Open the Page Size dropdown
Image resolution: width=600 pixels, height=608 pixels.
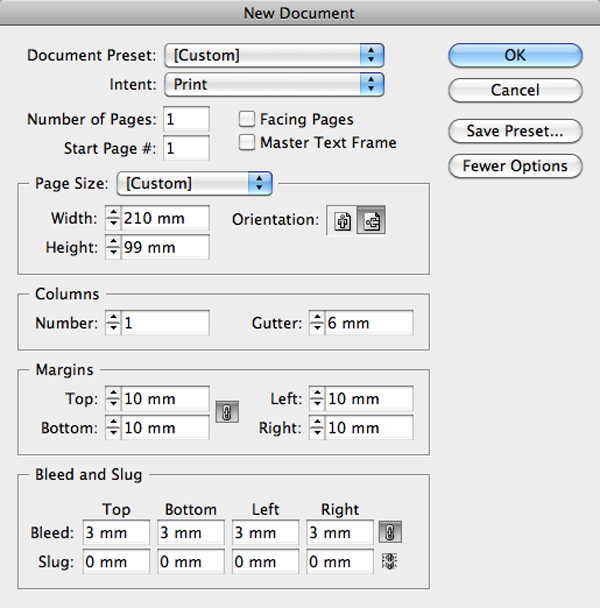[194, 183]
